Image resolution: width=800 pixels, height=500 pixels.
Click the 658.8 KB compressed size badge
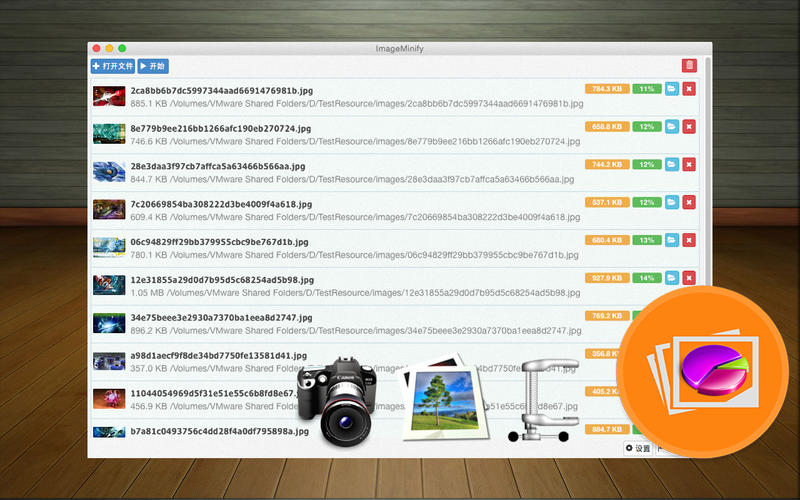pyautogui.click(x=607, y=127)
